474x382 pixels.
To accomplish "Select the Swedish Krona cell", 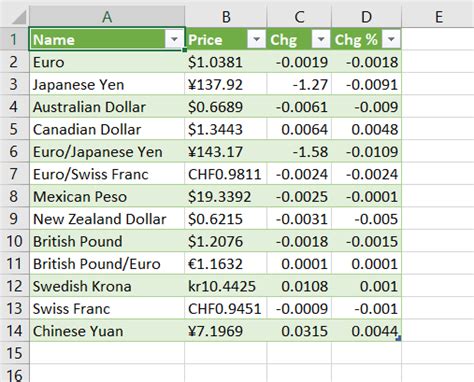I will pyautogui.click(x=107, y=286).
